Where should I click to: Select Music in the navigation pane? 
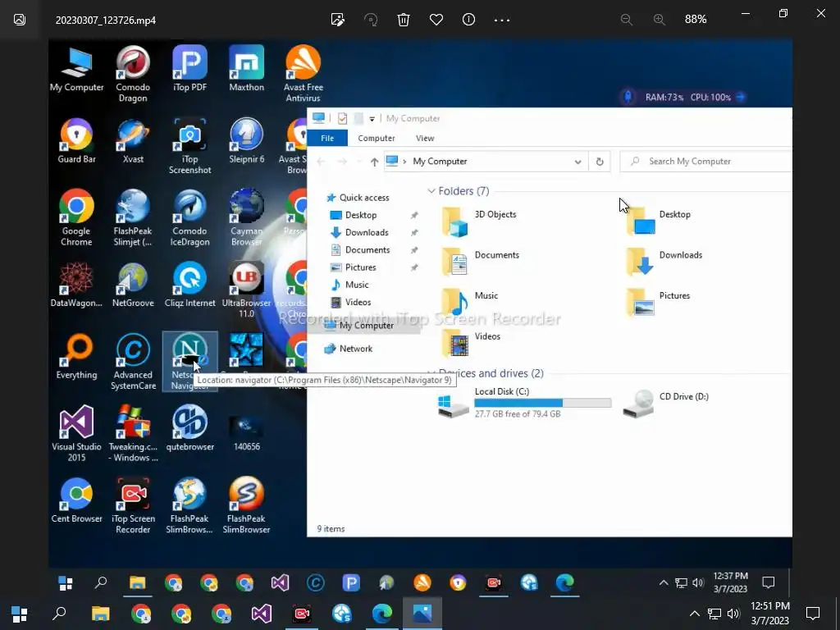pyautogui.click(x=356, y=285)
